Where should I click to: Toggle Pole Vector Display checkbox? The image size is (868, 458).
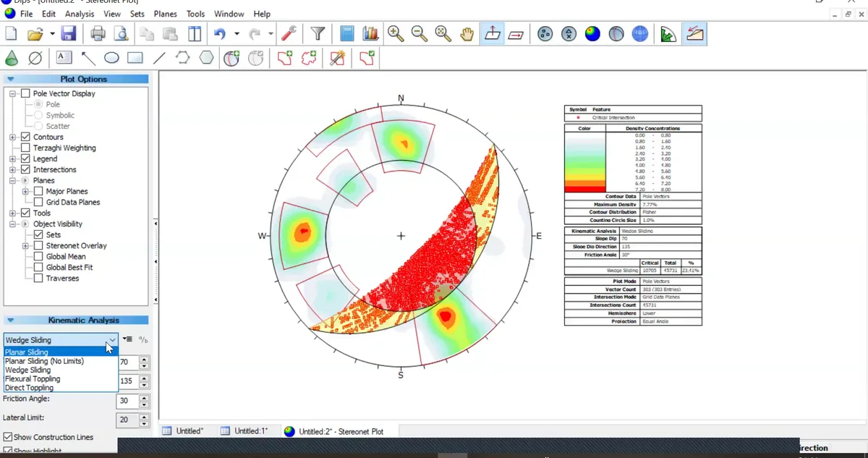pyautogui.click(x=26, y=93)
